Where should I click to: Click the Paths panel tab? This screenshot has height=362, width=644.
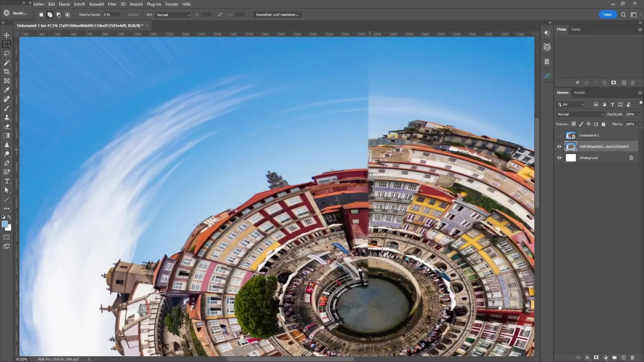pos(561,29)
